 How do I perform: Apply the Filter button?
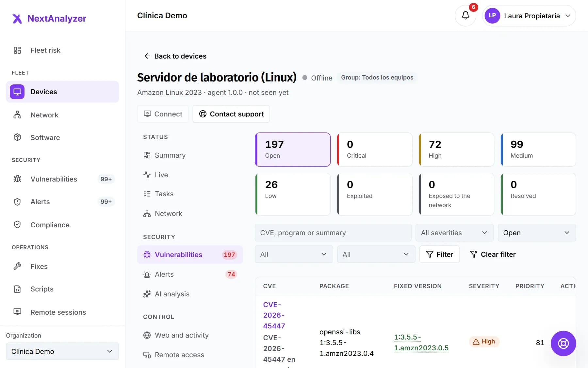(x=439, y=254)
